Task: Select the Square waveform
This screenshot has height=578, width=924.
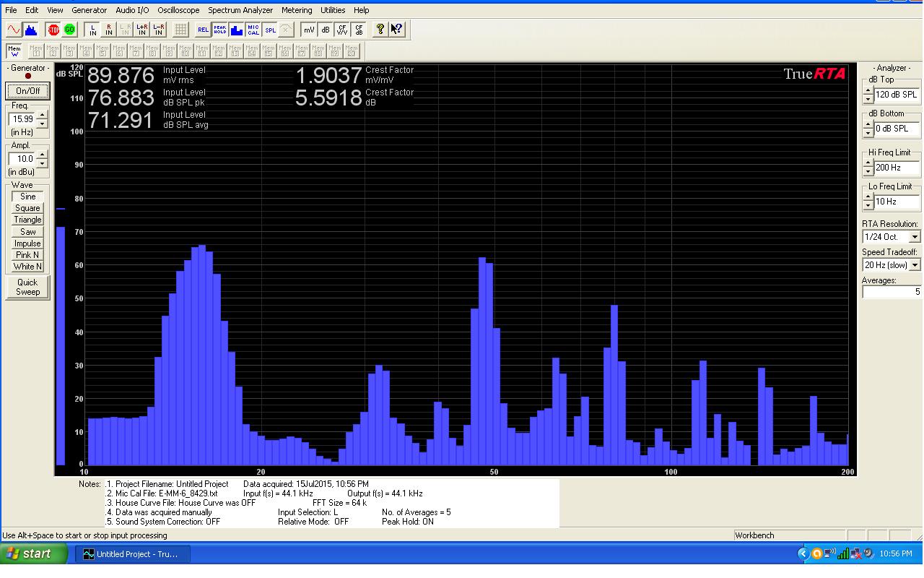Action: (27, 208)
